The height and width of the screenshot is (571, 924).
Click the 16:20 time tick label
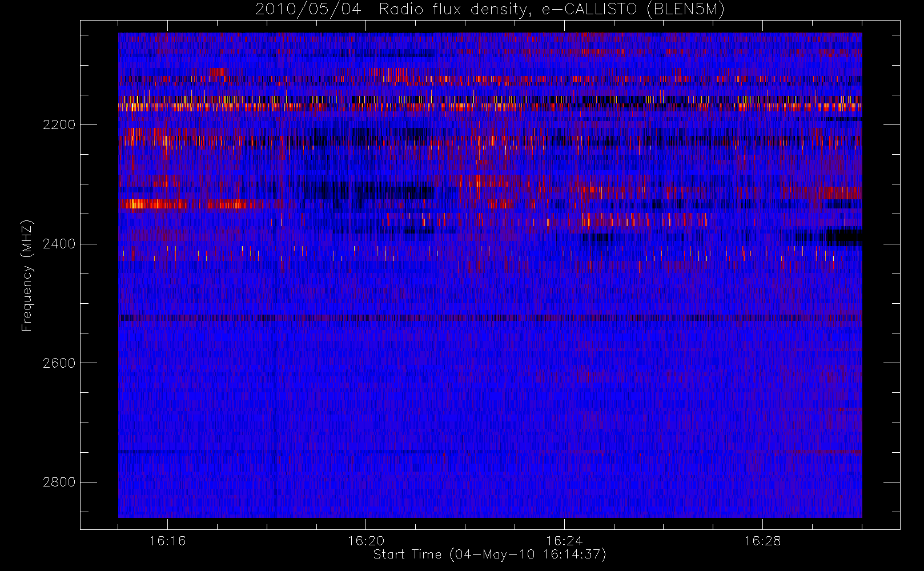[365, 541]
